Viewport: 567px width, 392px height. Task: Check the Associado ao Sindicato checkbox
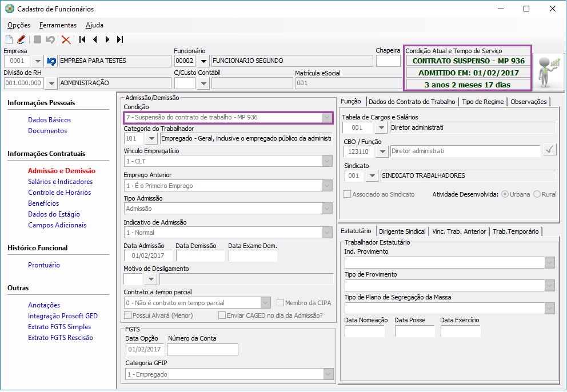[x=347, y=194]
